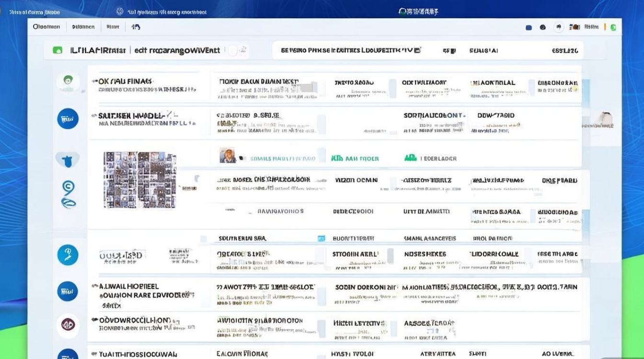This screenshot has height=359, width=644.
Task: Open the photo mosaic thumbnail image
Action: 140,180
